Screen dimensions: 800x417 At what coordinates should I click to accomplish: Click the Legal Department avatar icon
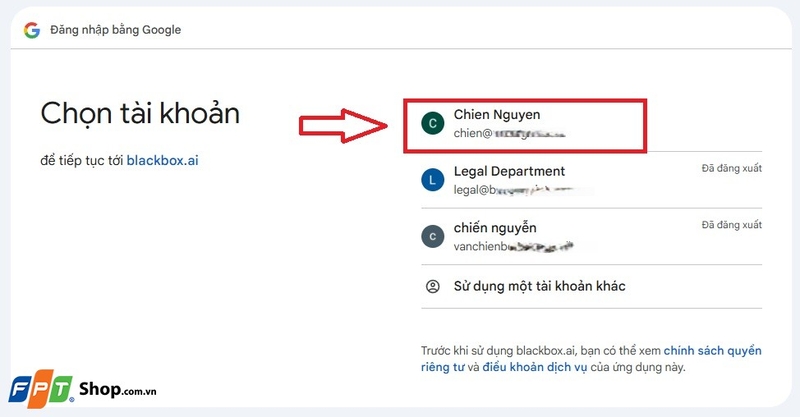433,180
